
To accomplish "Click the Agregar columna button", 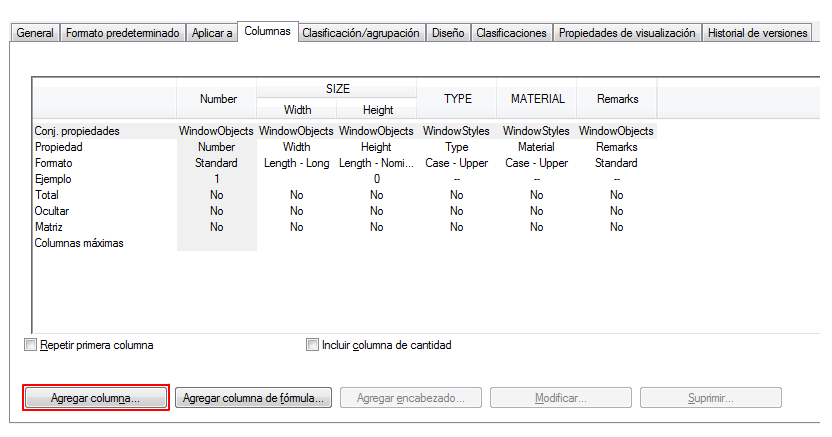I will (x=96, y=398).
